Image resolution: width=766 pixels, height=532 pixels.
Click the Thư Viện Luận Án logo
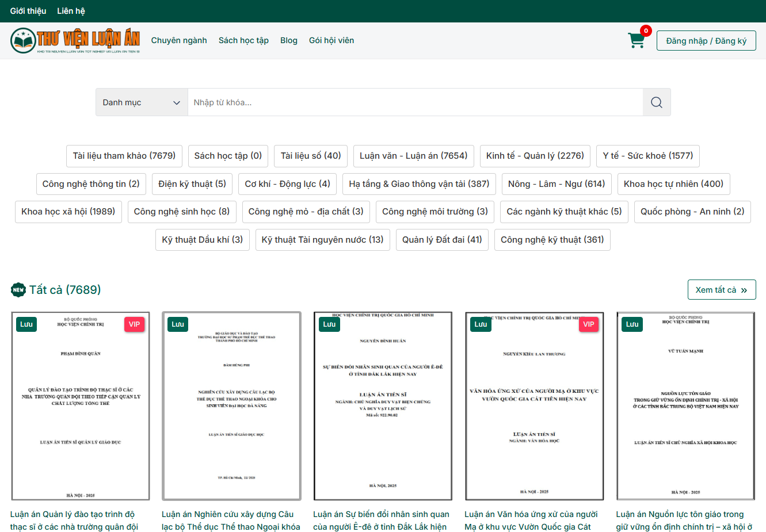75,40
